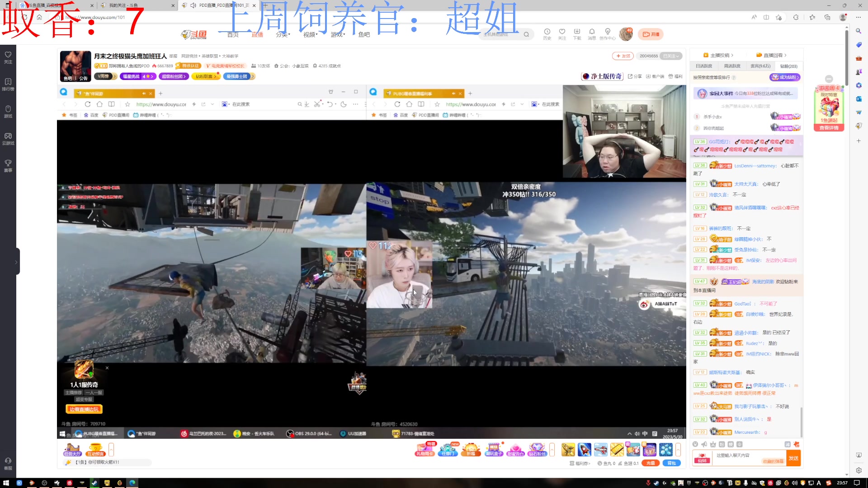The width and height of the screenshot is (868, 488).
Task: Open 下载 download icon in header
Action: click(577, 34)
